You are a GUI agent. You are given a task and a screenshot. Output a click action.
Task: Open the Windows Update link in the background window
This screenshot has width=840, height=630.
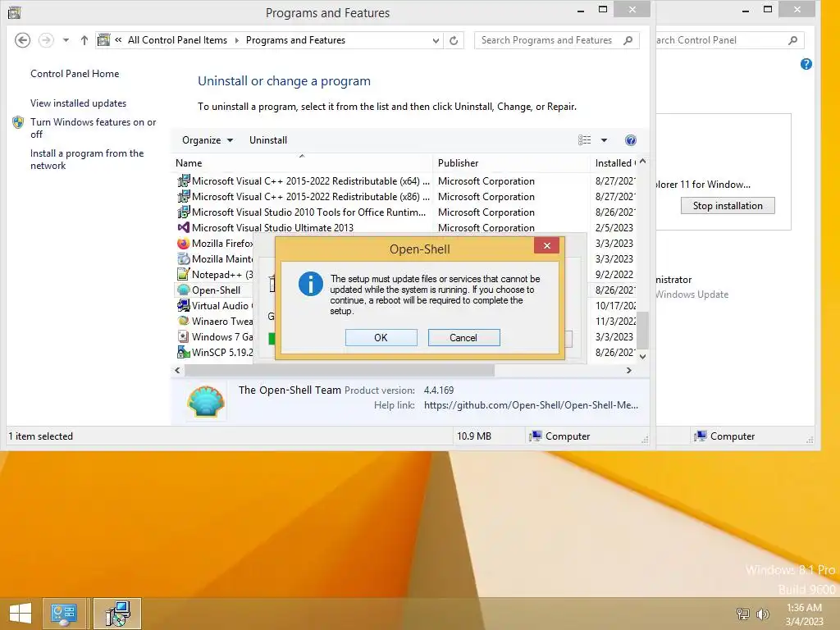[x=692, y=294]
